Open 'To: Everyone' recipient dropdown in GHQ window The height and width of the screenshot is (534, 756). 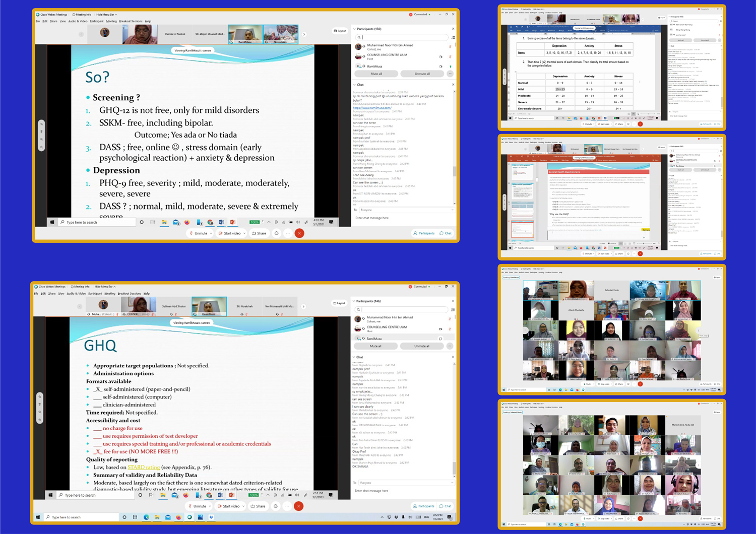(x=406, y=483)
